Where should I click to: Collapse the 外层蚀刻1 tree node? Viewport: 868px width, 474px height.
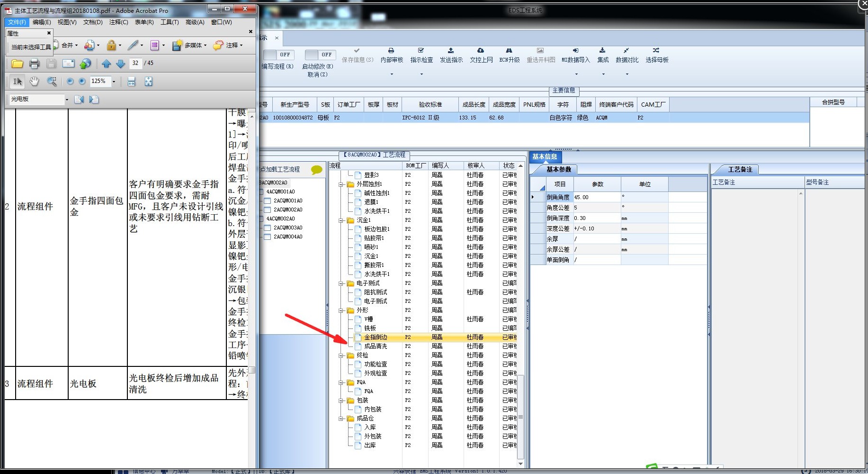341,184
